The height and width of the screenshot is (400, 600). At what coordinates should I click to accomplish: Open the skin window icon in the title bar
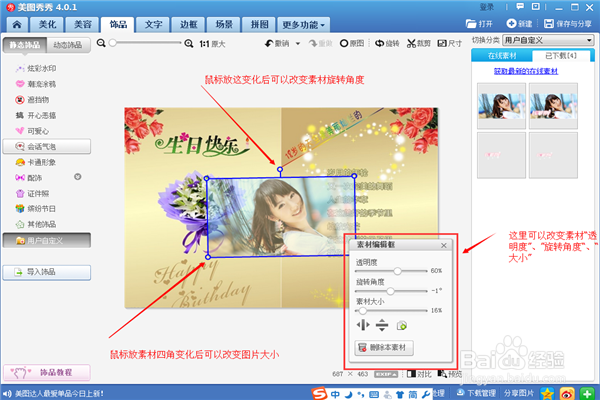[536, 7]
